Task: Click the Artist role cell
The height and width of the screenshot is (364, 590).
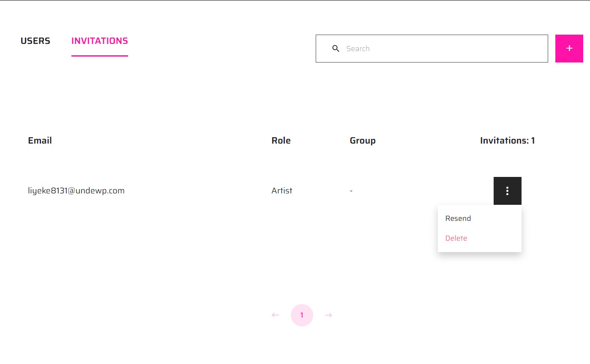Action: (282, 190)
